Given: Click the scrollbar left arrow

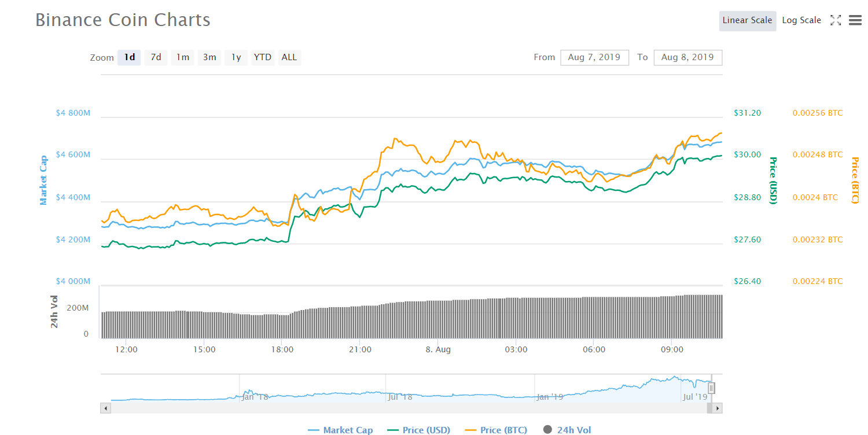Looking at the screenshot, I should (x=105, y=408).
